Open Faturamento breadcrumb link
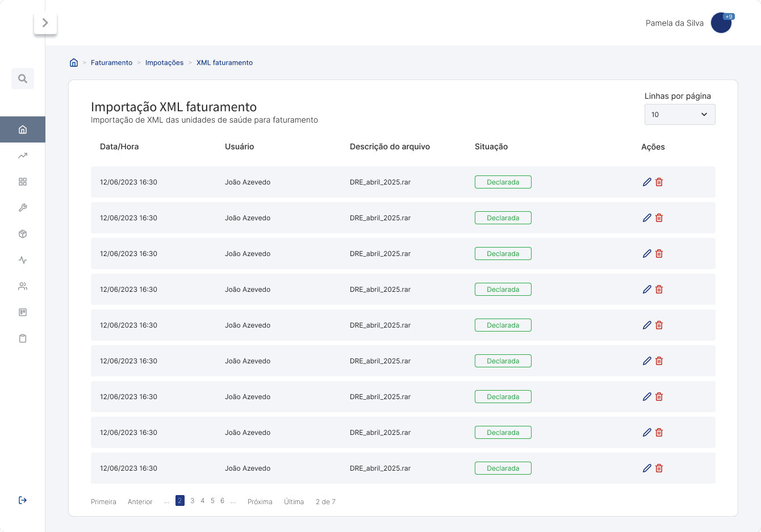This screenshot has width=761, height=532. click(111, 62)
